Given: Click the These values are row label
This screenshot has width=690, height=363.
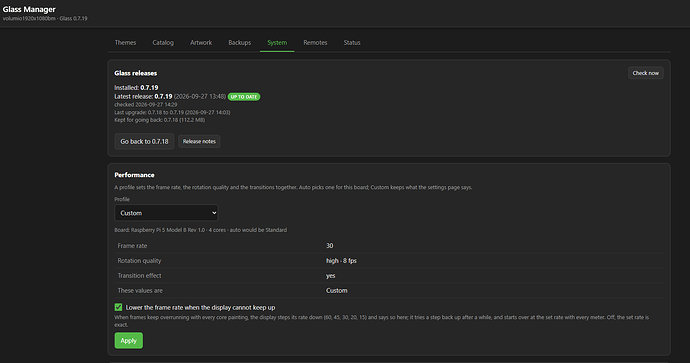Looking at the screenshot, I should click(x=140, y=290).
